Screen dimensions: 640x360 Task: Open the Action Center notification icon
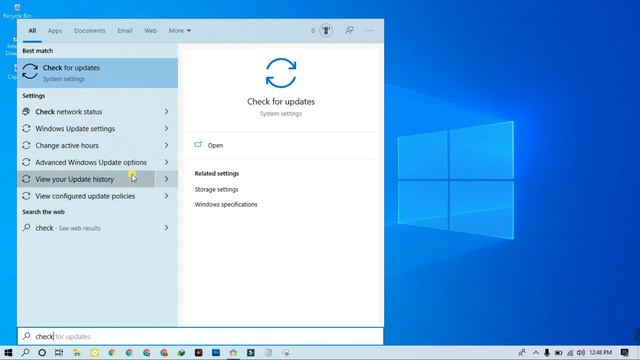(624, 352)
